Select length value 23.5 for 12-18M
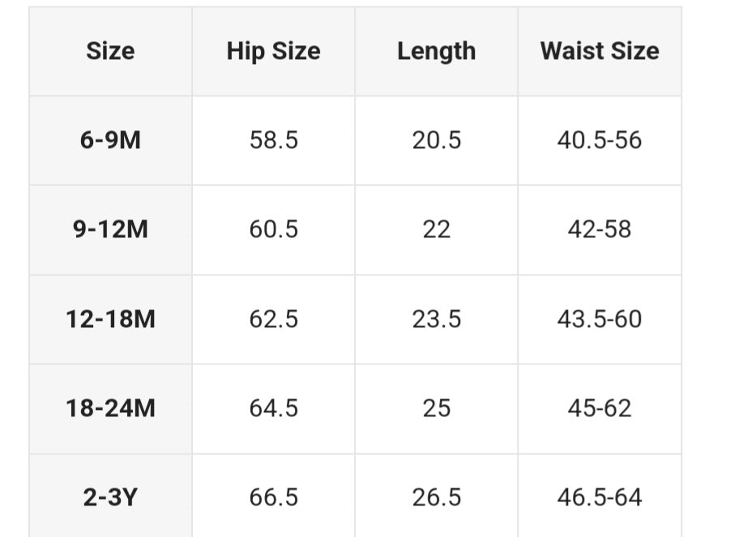The height and width of the screenshot is (537, 756). pyautogui.click(x=436, y=319)
